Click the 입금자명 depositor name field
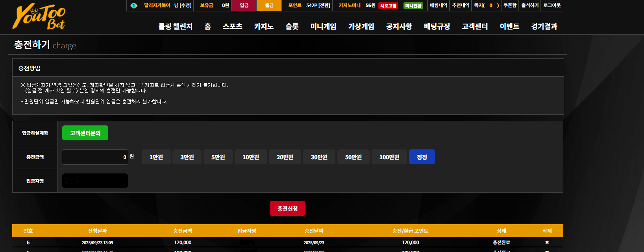This screenshot has width=644, height=252. pyautogui.click(x=95, y=180)
